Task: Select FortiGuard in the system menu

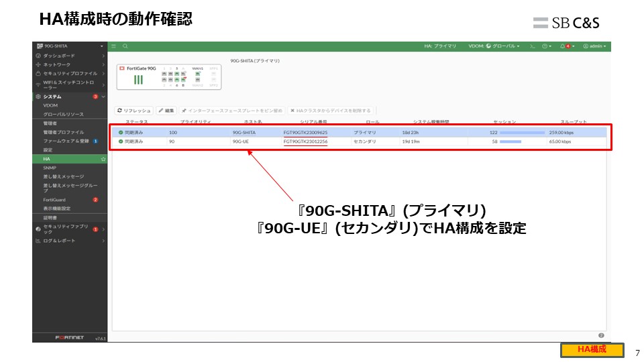Action: pyautogui.click(x=55, y=200)
